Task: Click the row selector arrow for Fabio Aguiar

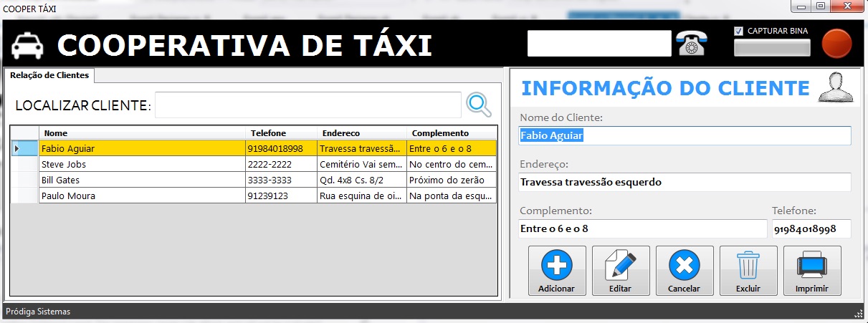Action: click(x=25, y=148)
